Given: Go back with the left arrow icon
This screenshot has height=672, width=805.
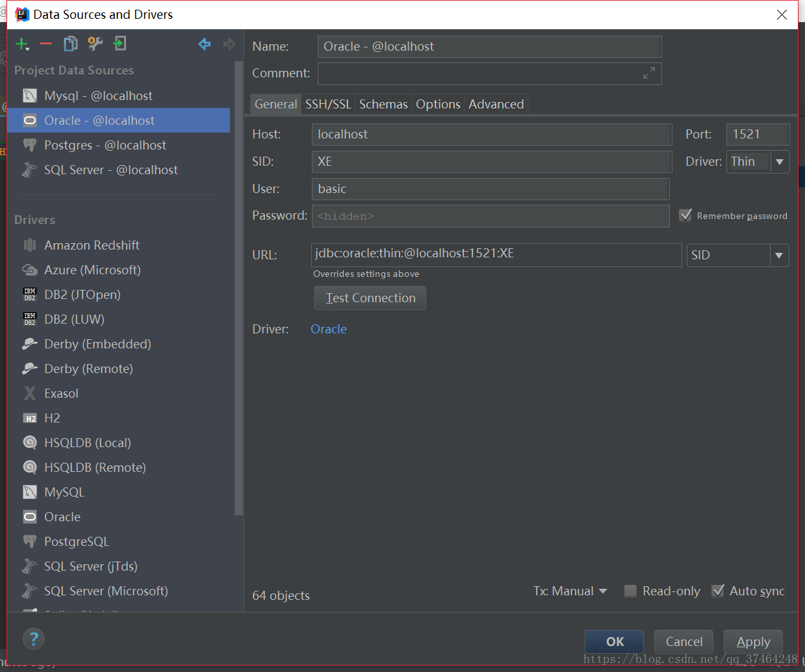Looking at the screenshot, I should (205, 44).
